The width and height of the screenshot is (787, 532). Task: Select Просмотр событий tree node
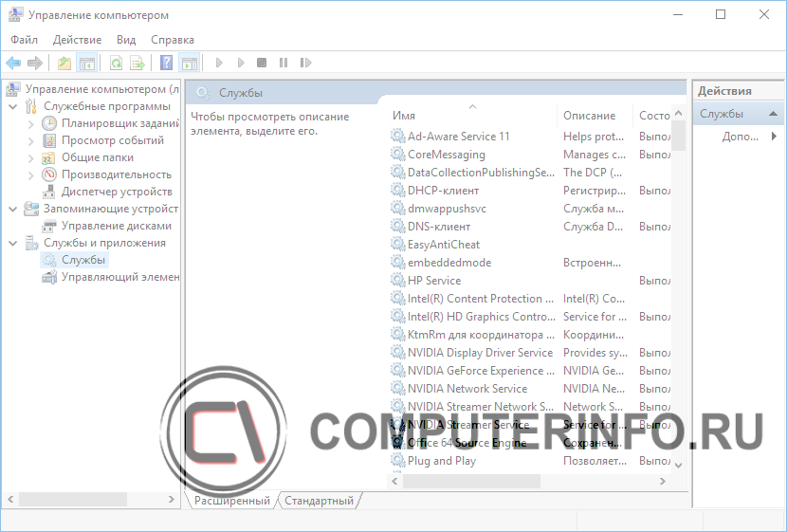pos(113,140)
